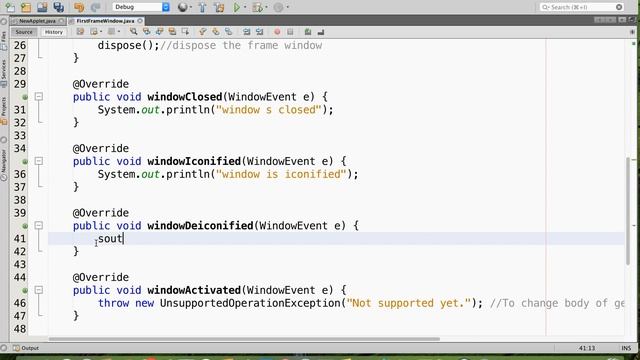The image size is (640, 360).
Task: Click the Profile Project icon
Action: [278, 7]
